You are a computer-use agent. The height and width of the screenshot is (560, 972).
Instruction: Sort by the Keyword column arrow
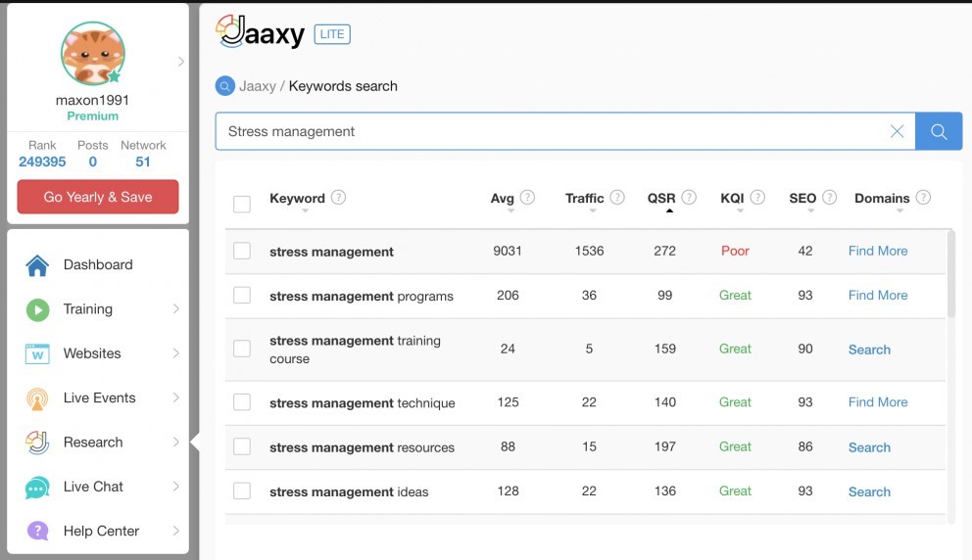(305, 211)
